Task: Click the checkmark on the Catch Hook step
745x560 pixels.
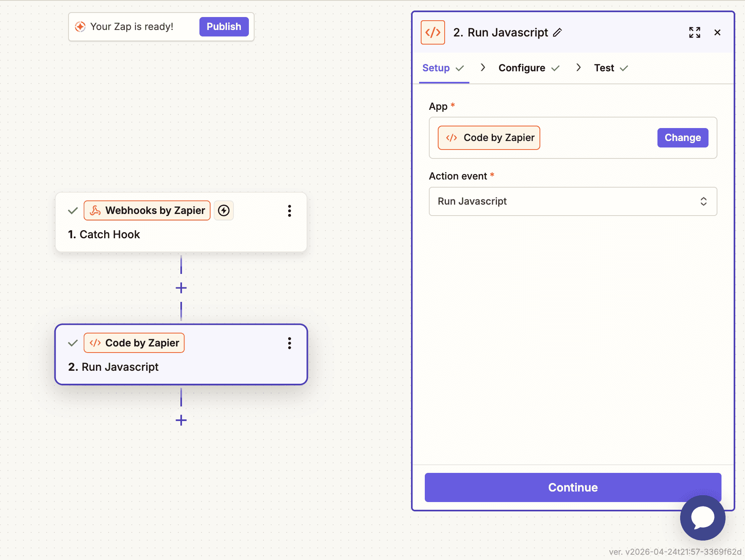Action: (x=73, y=210)
